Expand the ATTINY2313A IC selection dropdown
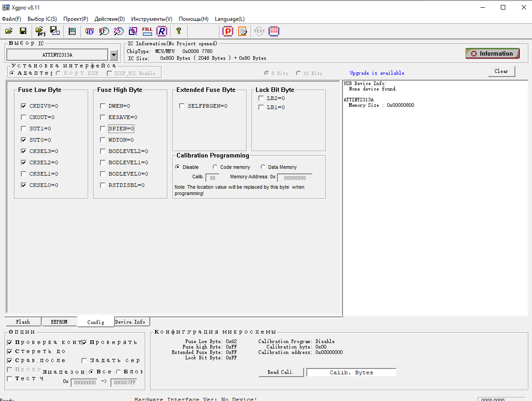Viewport: 532px width, 401px height. [x=114, y=55]
